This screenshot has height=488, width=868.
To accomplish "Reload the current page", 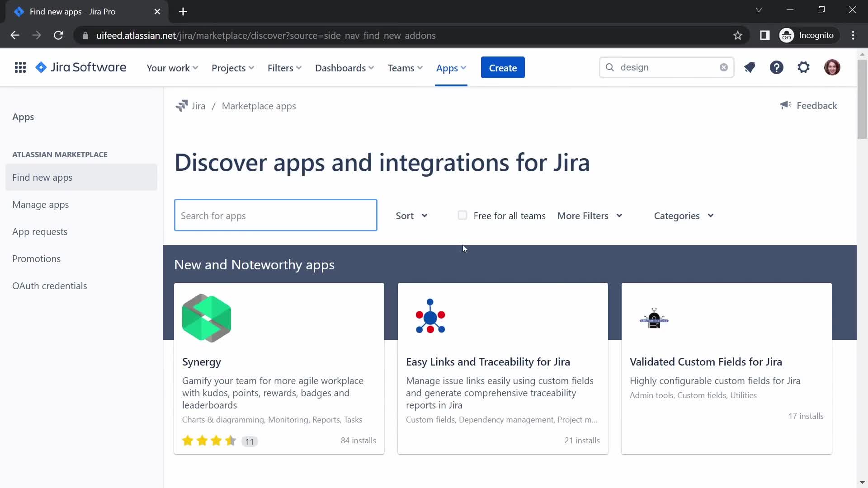I will [x=58, y=35].
